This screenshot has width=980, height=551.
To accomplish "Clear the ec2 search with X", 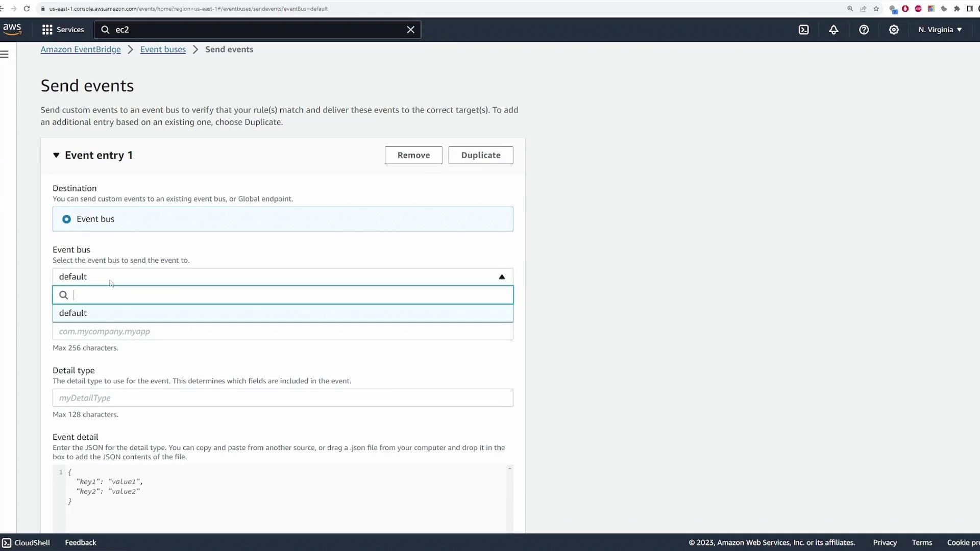I will [410, 30].
